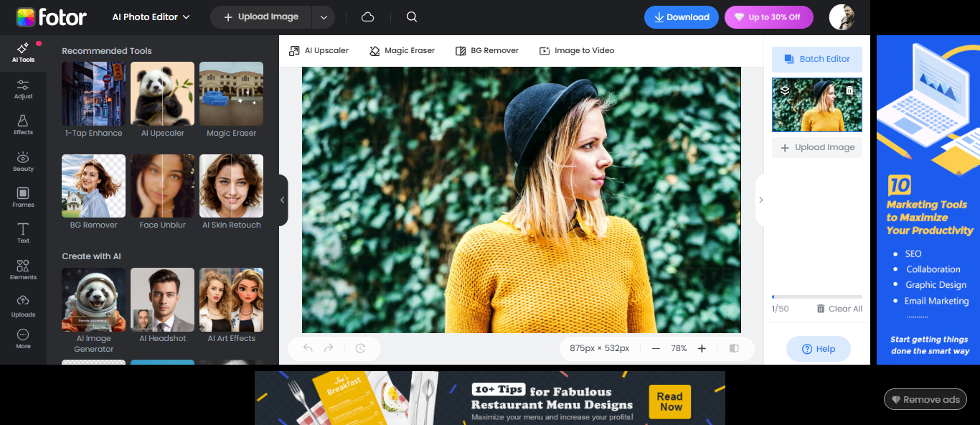Select AI Tools in sidebar
The height and width of the screenshot is (425, 980).
point(23,53)
